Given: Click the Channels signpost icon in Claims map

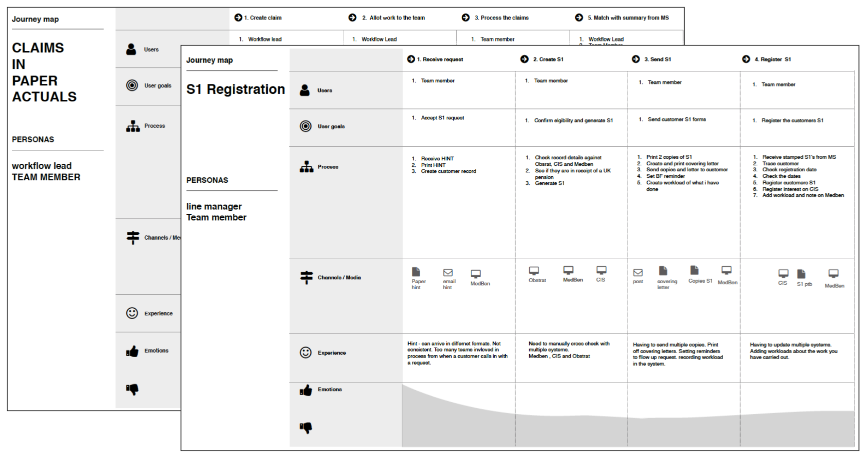Looking at the screenshot, I should (x=133, y=237).
